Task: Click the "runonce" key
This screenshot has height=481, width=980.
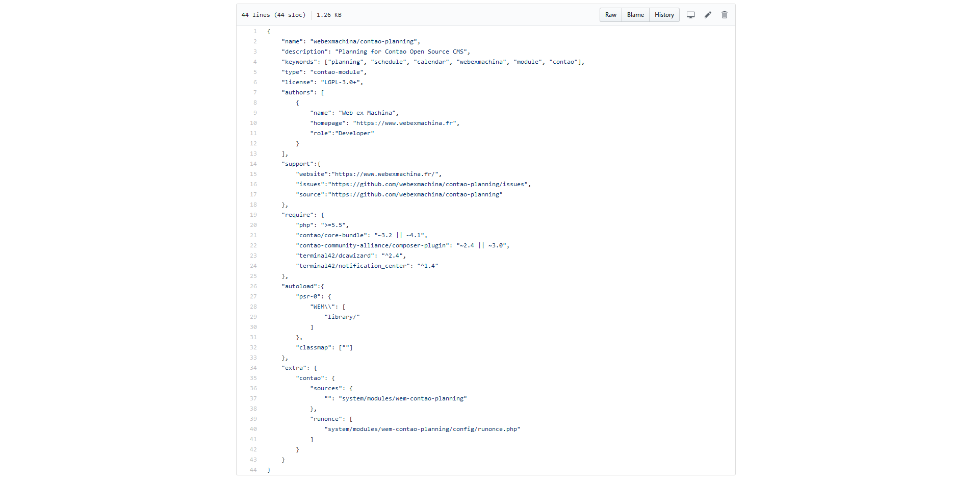Action: 326,419
